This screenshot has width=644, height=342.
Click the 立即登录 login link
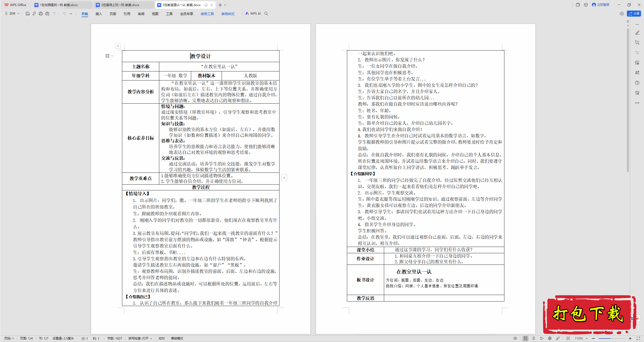[600, 5]
